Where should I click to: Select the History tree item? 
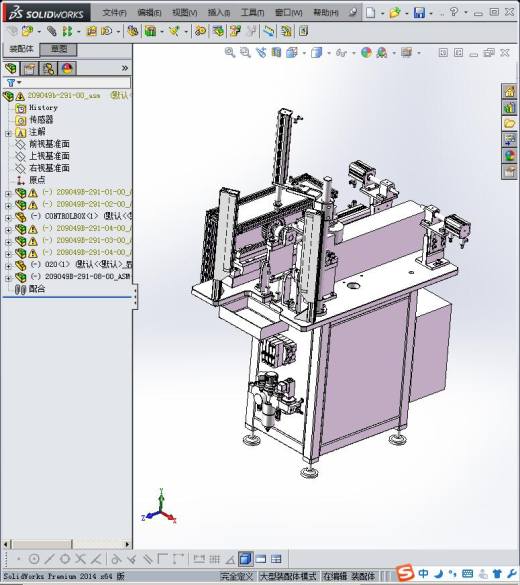click(x=43, y=108)
